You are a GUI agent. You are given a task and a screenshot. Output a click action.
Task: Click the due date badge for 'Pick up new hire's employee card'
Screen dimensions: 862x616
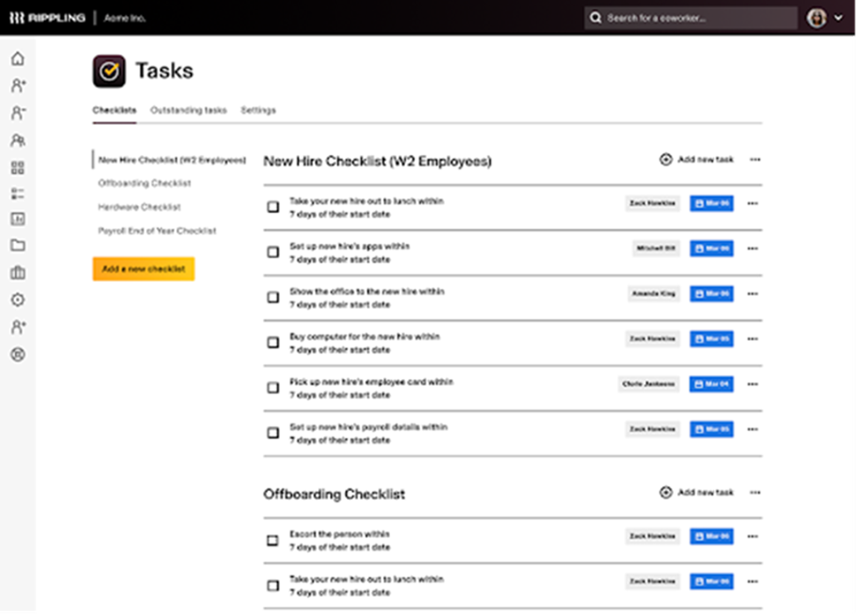(x=711, y=384)
